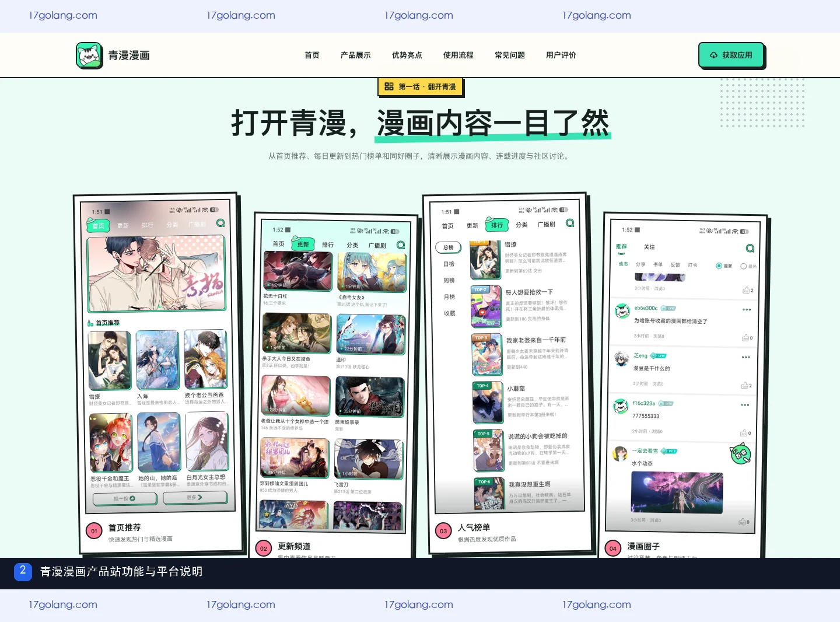Open the 首页 nav menu item

pyautogui.click(x=312, y=55)
